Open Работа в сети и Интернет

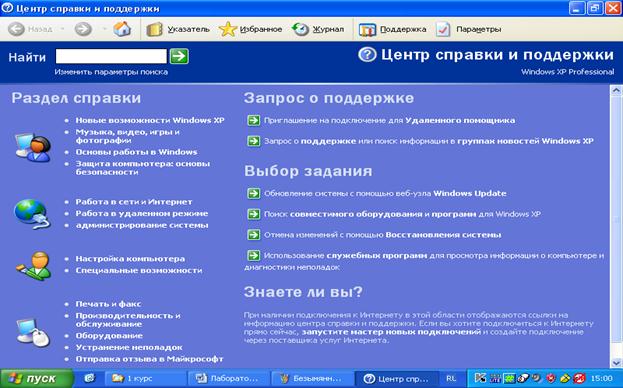(x=134, y=202)
